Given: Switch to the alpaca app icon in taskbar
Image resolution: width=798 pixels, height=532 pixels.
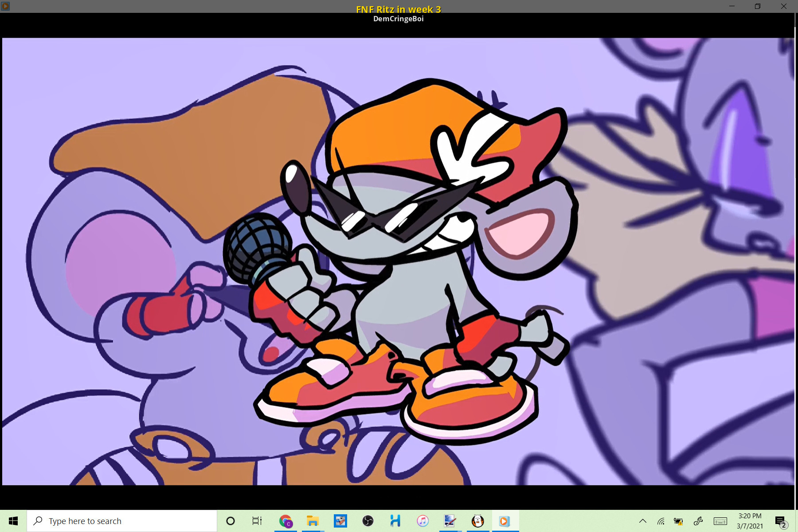Looking at the screenshot, I should pos(477,521).
